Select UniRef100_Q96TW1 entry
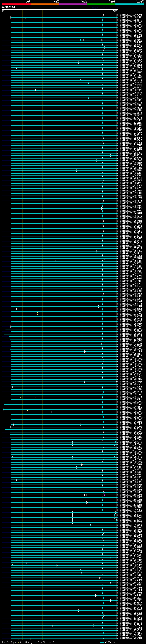This screenshot has width=146, height=644. 131,170
